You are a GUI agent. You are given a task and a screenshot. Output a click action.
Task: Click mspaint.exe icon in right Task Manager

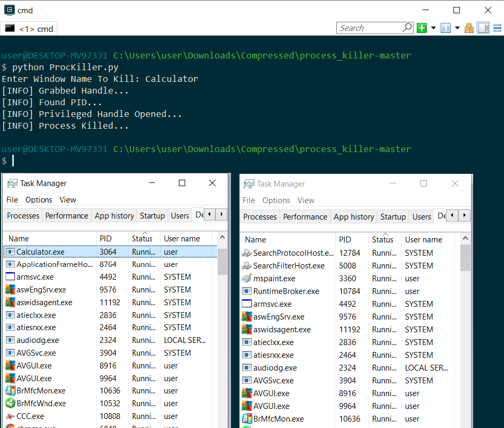[x=247, y=279]
